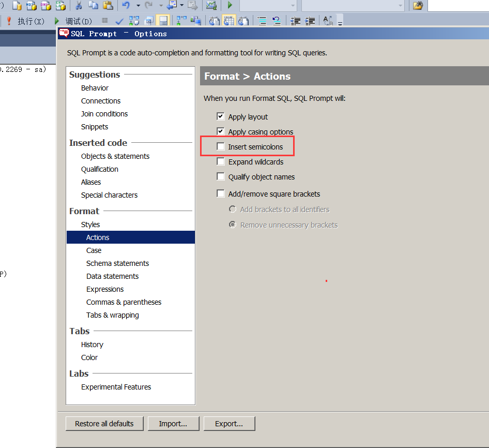Open the Qualification options page
The width and height of the screenshot is (489, 448).
click(x=99, y=169)
